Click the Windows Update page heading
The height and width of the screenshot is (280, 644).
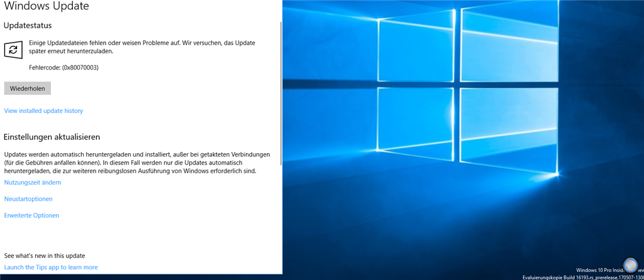[46, 6]
